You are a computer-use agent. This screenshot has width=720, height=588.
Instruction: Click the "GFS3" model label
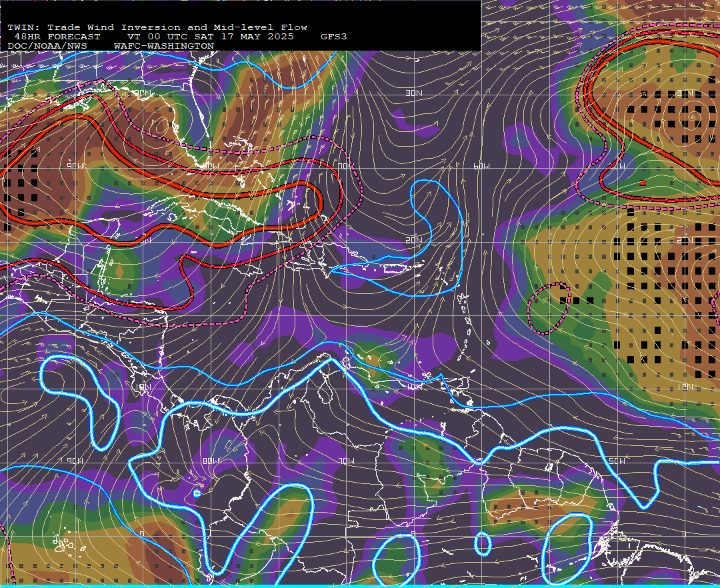pos(334,37)
